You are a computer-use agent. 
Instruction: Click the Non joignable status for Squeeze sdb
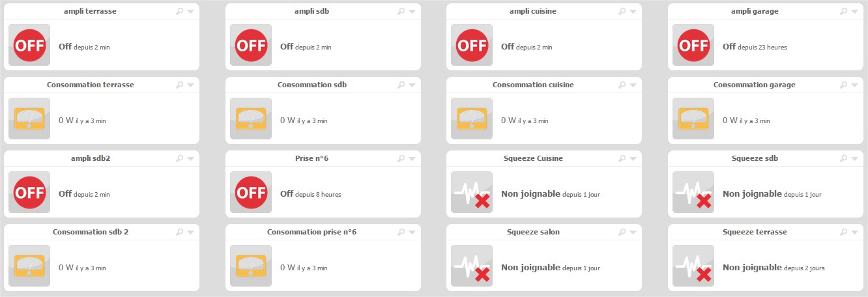click(x=752, y=193)
